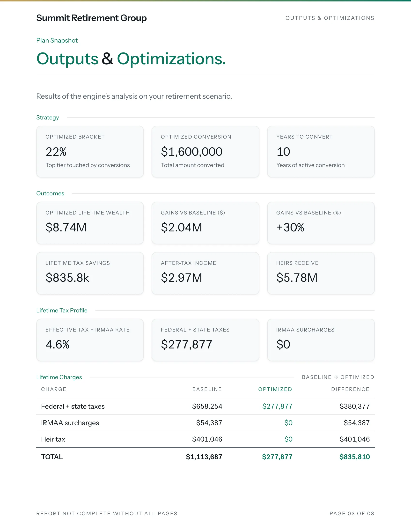This screenshot has width=411, height=532.
Task: Click the +30% gains percentage
Action: pos(290,227)
